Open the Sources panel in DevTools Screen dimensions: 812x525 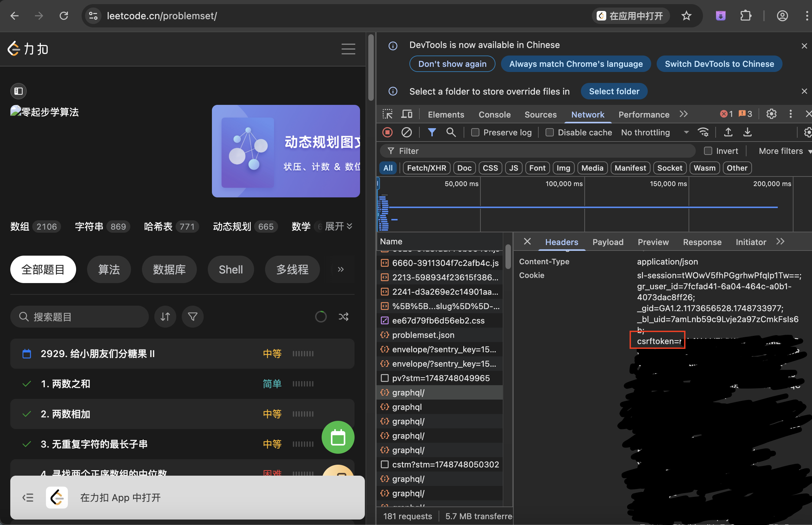pos(540,114)
